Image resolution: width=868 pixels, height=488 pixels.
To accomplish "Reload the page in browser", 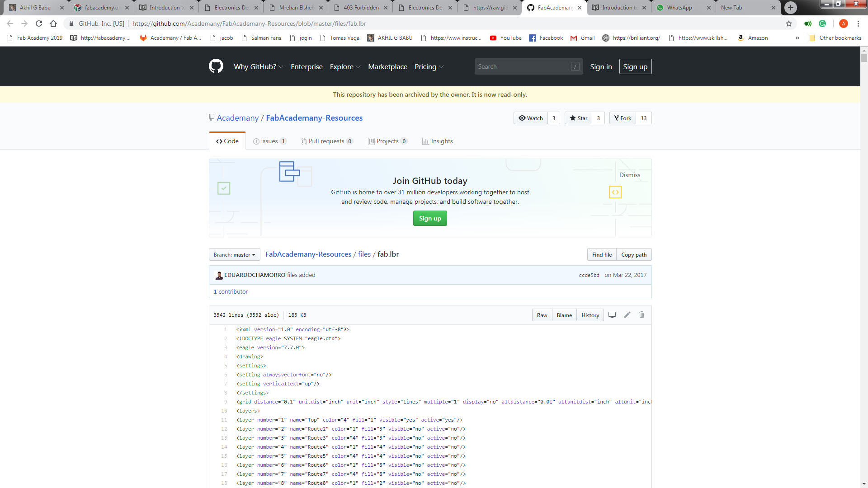I will (39, 23).
